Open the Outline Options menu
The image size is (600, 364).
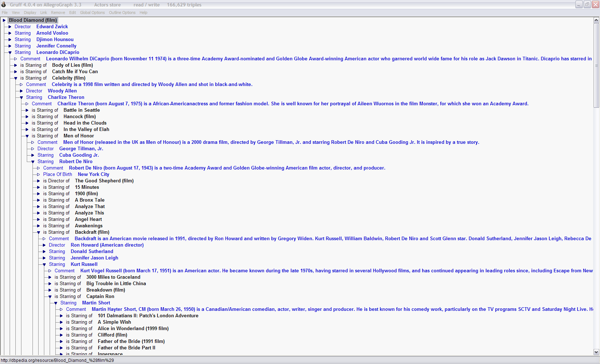click(122, 12)
